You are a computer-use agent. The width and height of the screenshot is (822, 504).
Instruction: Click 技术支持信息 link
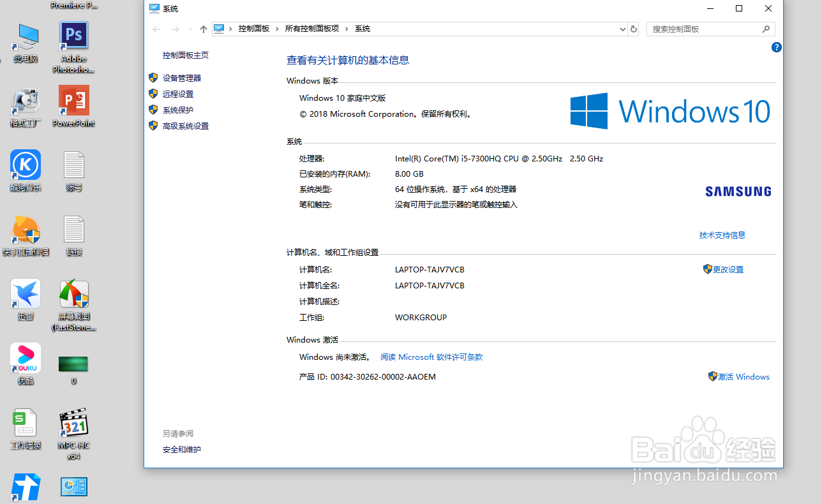tap(722, 235)
